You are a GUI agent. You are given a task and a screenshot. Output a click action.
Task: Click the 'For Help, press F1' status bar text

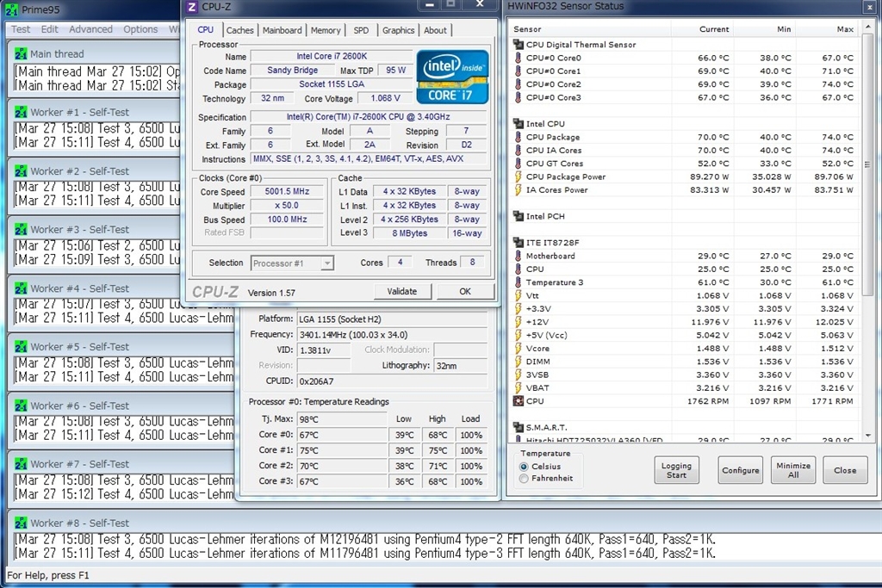coord(48,575)
